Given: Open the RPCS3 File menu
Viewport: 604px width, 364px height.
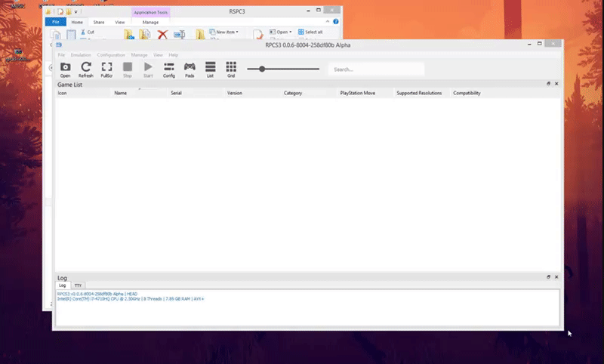Looking at the screenshot, I should (61, 55).
